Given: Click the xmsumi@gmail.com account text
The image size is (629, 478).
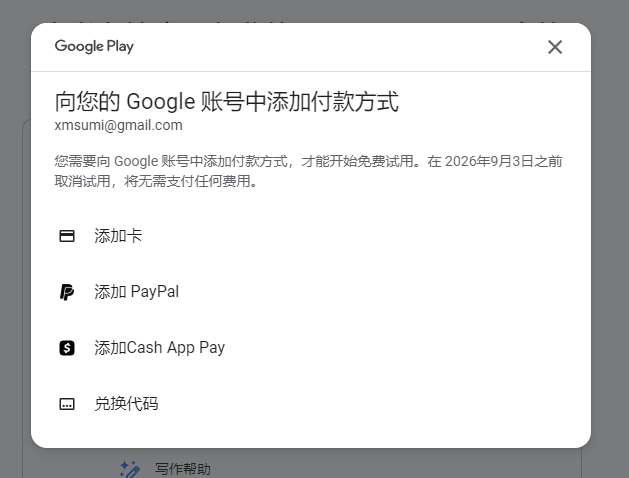Looking at the screenshot, I should (118, 125).
